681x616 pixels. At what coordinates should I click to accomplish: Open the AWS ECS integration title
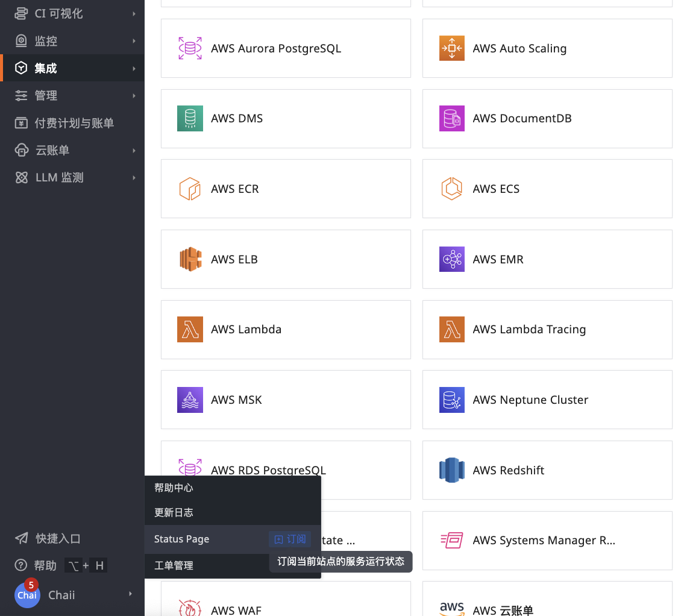[496, 189]
